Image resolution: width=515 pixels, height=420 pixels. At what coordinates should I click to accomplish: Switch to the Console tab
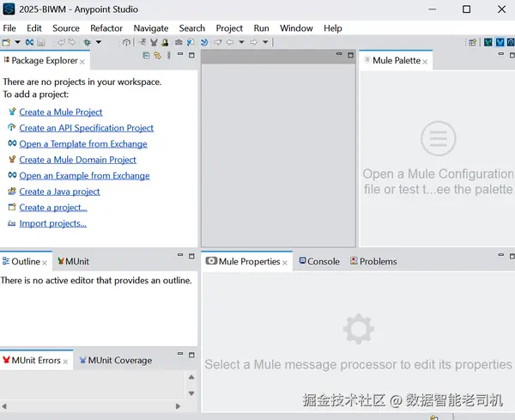point(319,262)
